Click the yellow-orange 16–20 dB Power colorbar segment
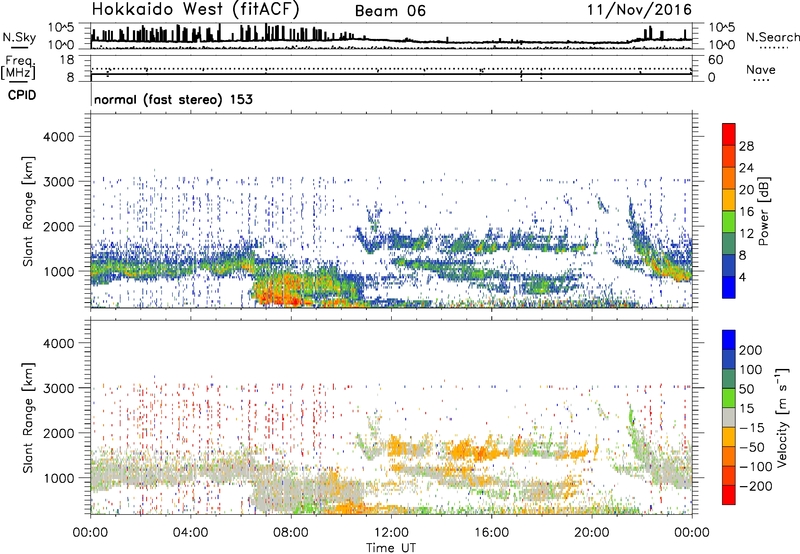800x554 pixels. point(729,200)
